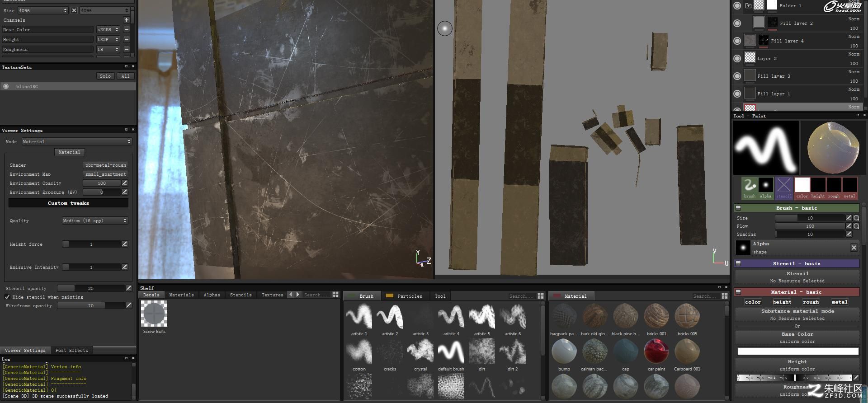Hide Fill layer 1
This screenshot has height=403, width=868.
click(x=737, y=94)
